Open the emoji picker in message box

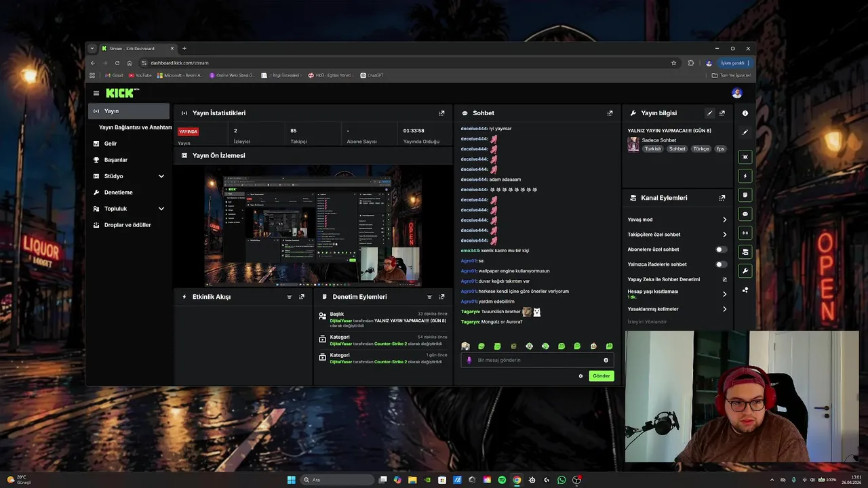pos(606,360)
